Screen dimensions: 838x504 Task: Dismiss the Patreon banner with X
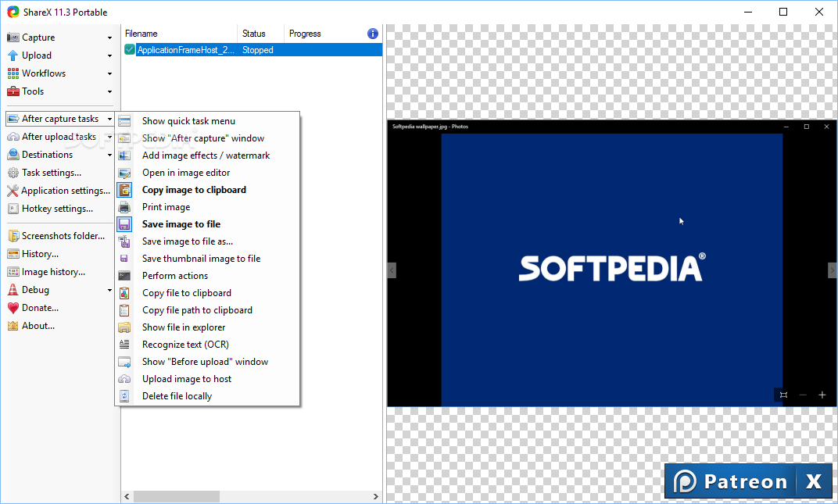[814, 481]
